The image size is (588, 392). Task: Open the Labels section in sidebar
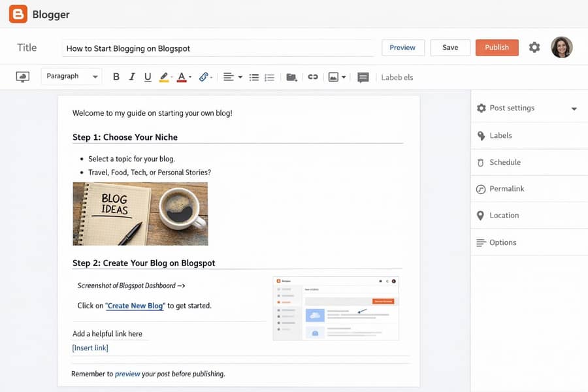[500, 136]
